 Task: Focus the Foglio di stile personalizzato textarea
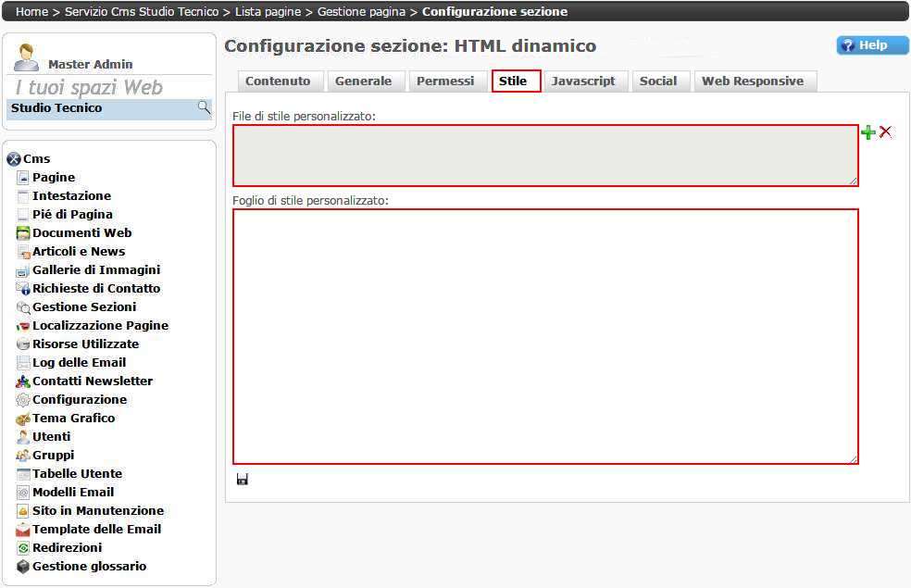pyautogui.click(x=545, y=336)
